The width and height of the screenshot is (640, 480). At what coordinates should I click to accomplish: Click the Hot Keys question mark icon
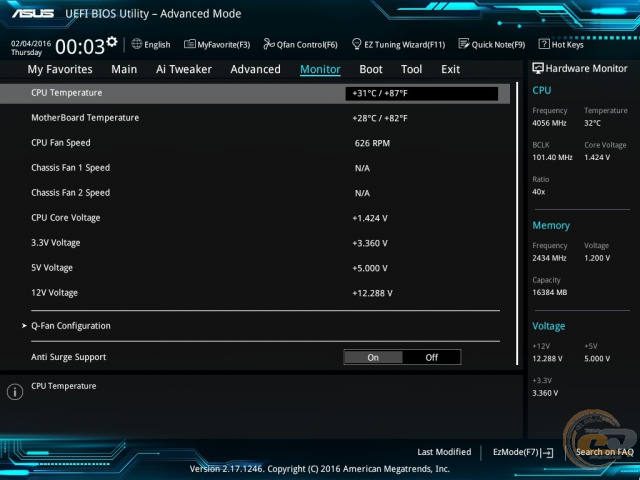[x=544, y=44]
